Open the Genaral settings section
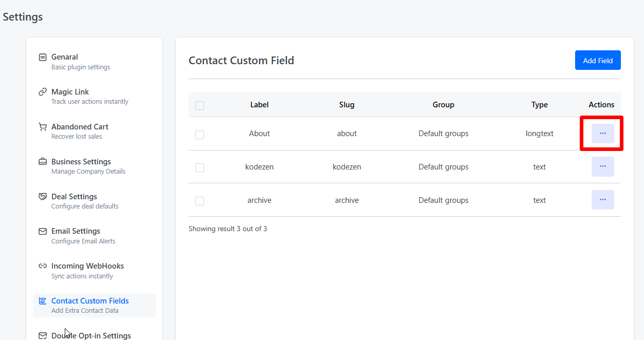 [x=94, y=62]
